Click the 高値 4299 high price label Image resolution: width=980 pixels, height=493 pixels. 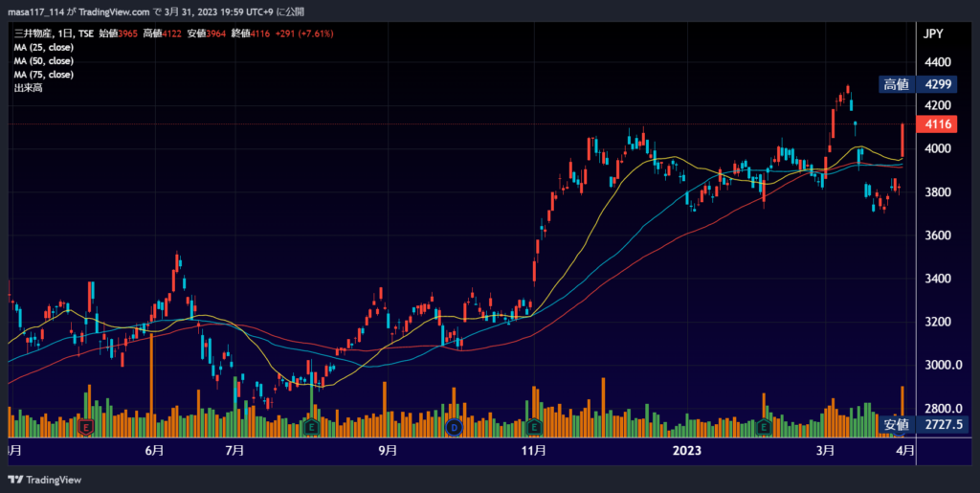tap(918, 84)
